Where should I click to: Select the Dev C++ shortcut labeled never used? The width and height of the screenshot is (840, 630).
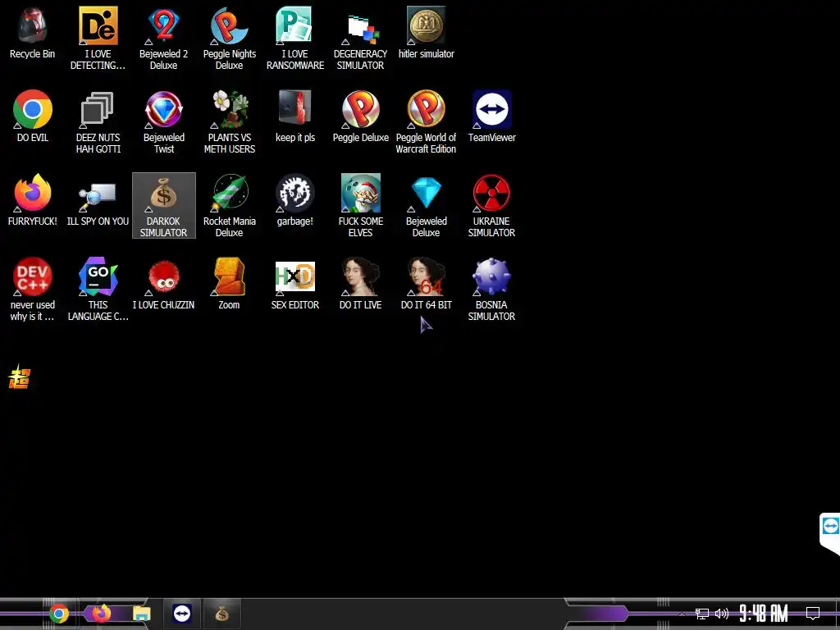point(32,290)
